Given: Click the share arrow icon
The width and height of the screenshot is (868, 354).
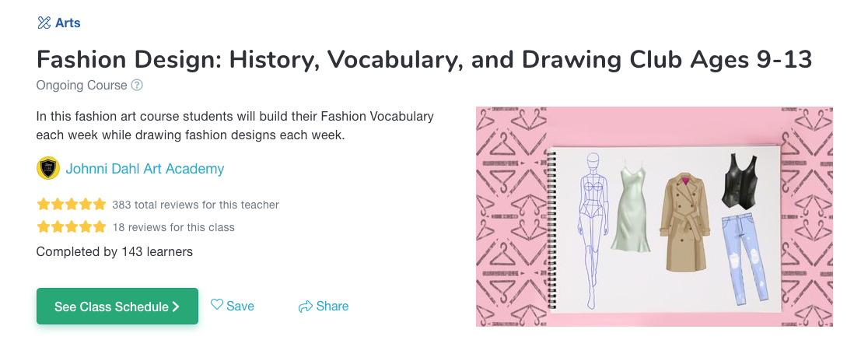Looking at the screenshot, I should tap(305, 307).
